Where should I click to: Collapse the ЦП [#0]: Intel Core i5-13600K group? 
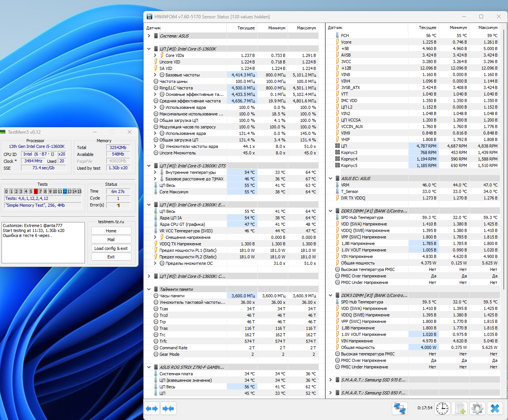(x=149, y=49)
